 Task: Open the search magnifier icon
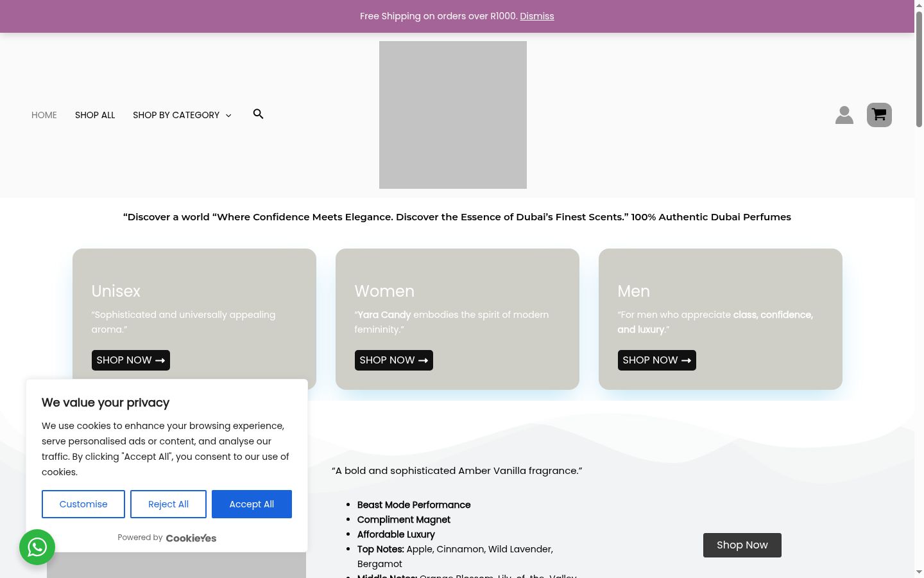258,114
